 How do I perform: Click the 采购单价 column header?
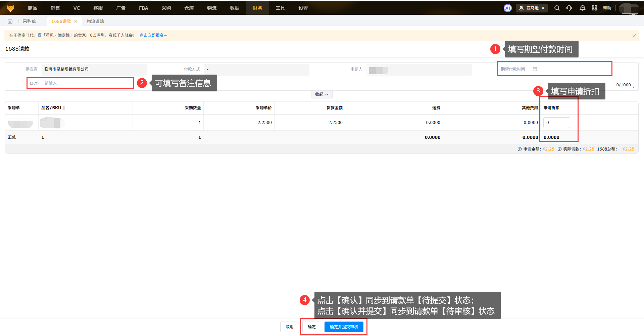point(264,108)
